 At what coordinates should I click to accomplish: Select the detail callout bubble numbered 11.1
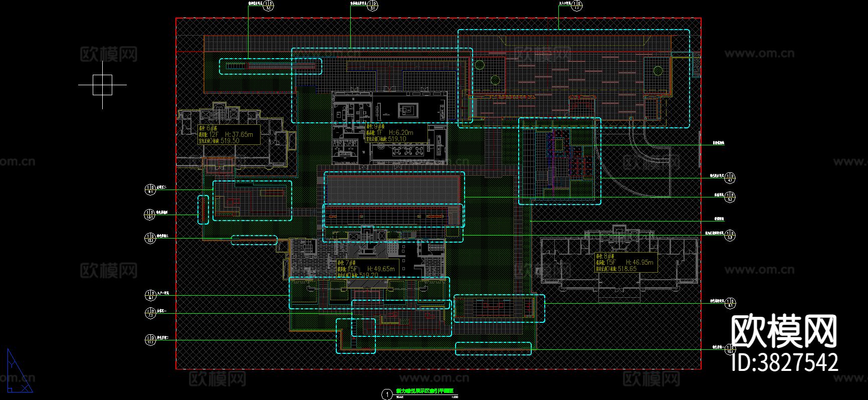click(x=150, y=340)
